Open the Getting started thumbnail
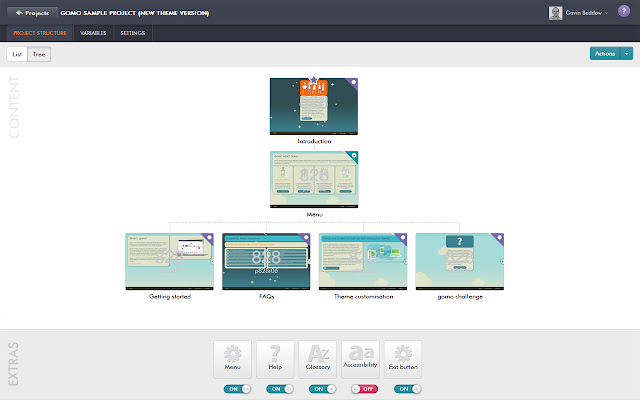 pos(169,262)
